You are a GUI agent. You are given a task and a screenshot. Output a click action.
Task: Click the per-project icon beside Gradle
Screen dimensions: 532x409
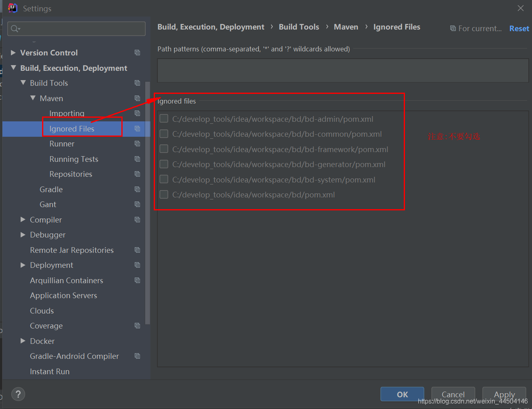point(137,189)
